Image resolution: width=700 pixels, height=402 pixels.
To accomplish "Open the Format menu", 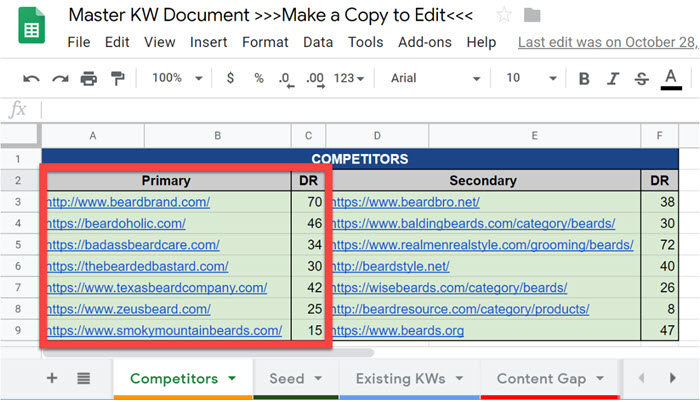I will point(265,42).
